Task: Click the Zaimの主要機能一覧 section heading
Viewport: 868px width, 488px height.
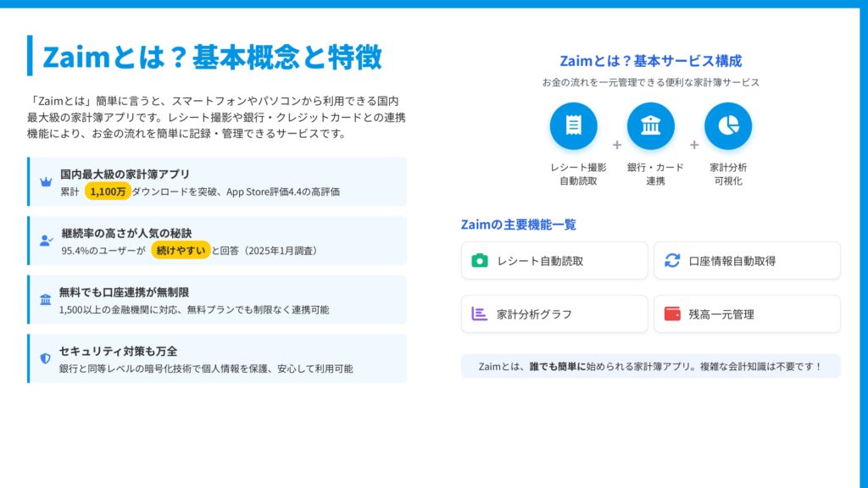Action: (519, 225)
